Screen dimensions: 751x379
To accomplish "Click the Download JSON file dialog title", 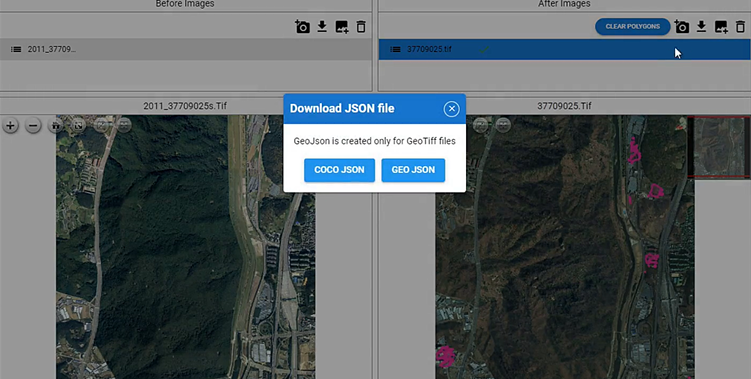I will point(342,108).
